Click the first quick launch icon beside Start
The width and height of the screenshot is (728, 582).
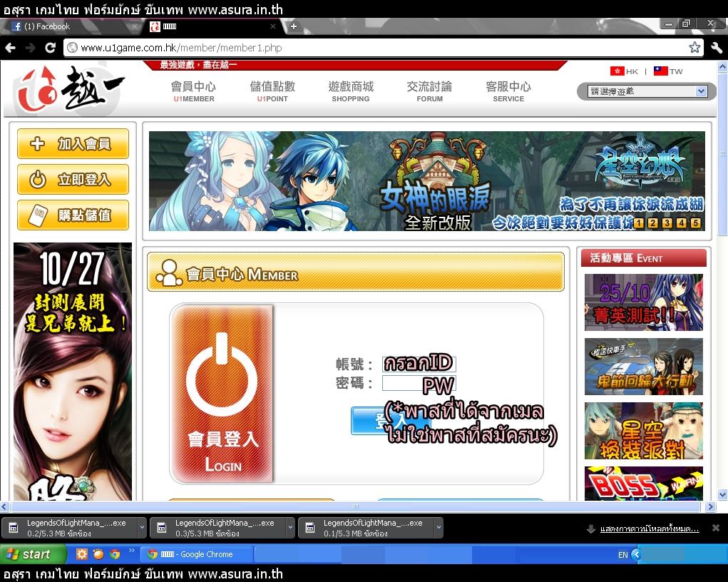click(x=82, y=554)
